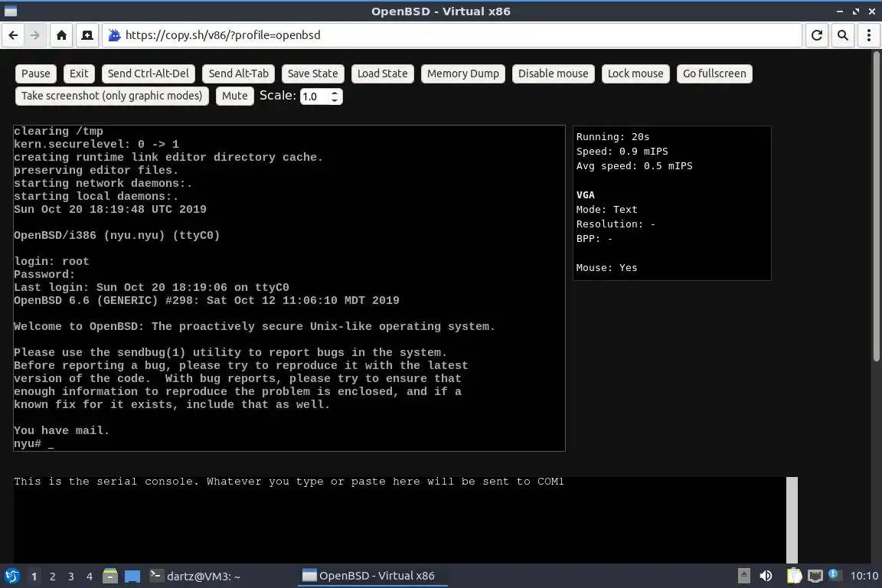Viewport: 882px width, 588px height.
Task: Click the serial console scrollbar
Action: click(792, 520)
